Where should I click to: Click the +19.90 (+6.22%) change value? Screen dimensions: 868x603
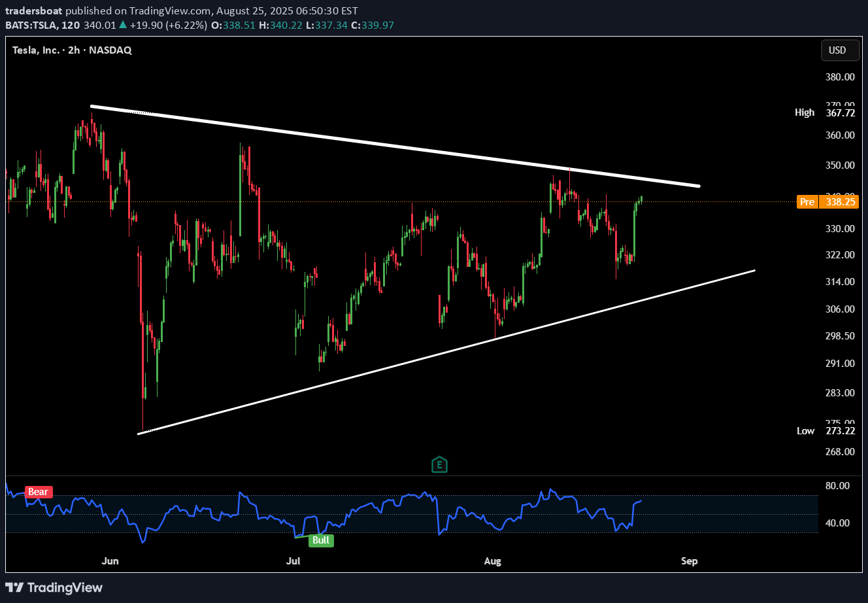pyautogui.click(x=170, y=25)
